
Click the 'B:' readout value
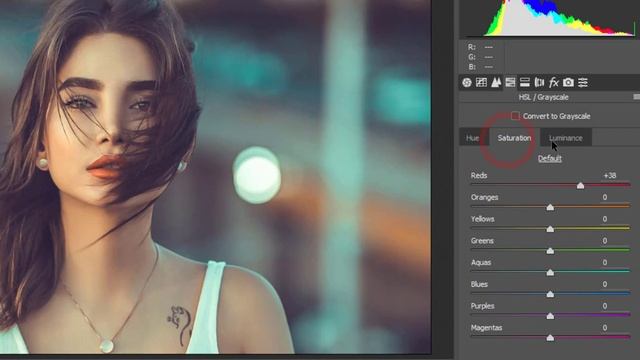(x=488, y=67)
